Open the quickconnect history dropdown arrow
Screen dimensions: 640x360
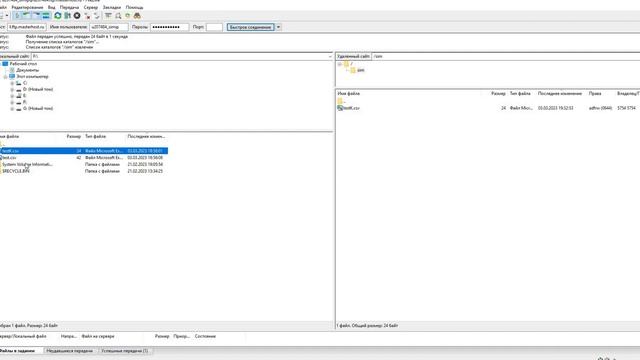(278, 27)
